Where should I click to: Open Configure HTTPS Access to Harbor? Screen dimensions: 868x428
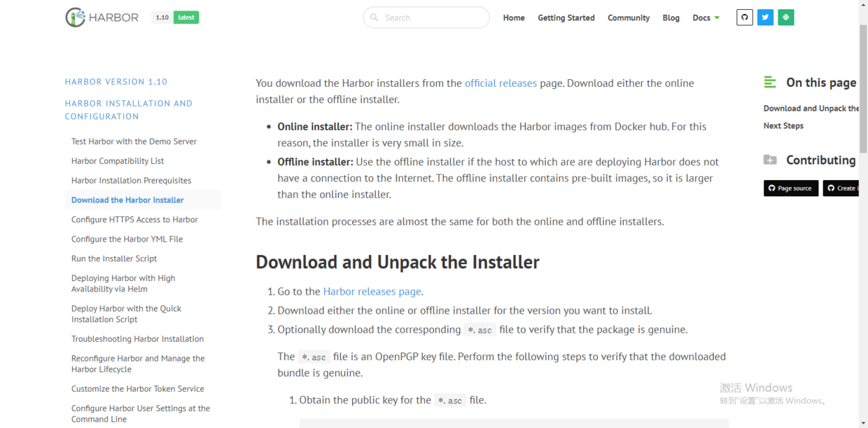coord(134,220)
